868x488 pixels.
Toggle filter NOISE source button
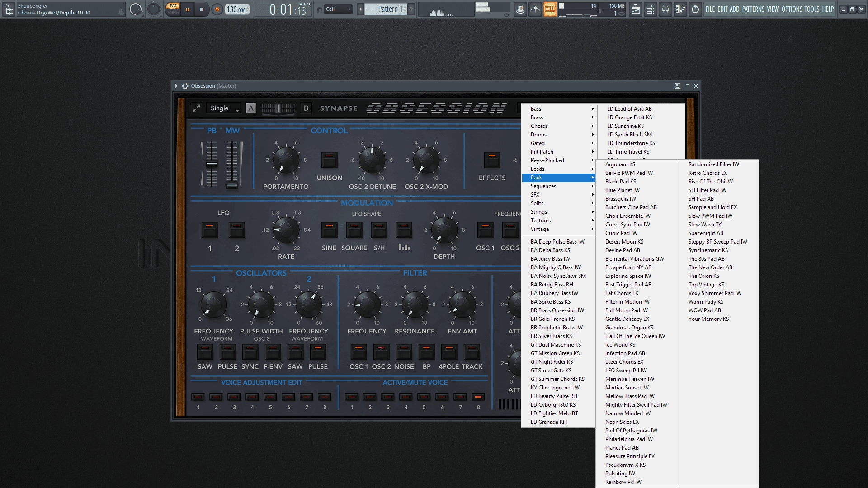click(x=404, y=352)
